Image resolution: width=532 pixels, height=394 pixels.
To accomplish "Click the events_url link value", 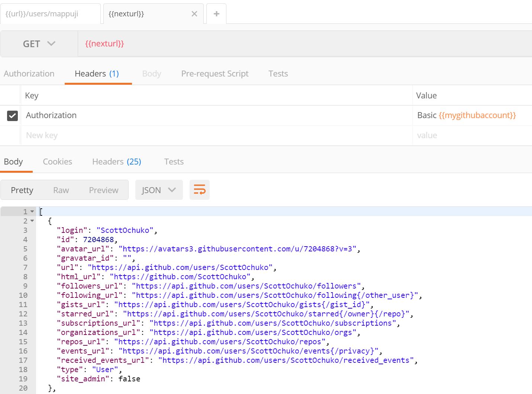I will tap(249, 351).
